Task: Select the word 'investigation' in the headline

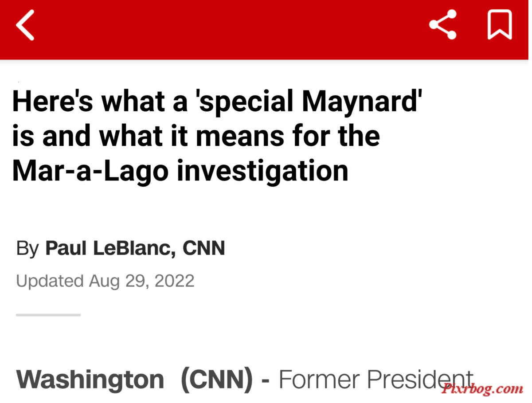Action: pyautogui.click(x=262, y=172)
